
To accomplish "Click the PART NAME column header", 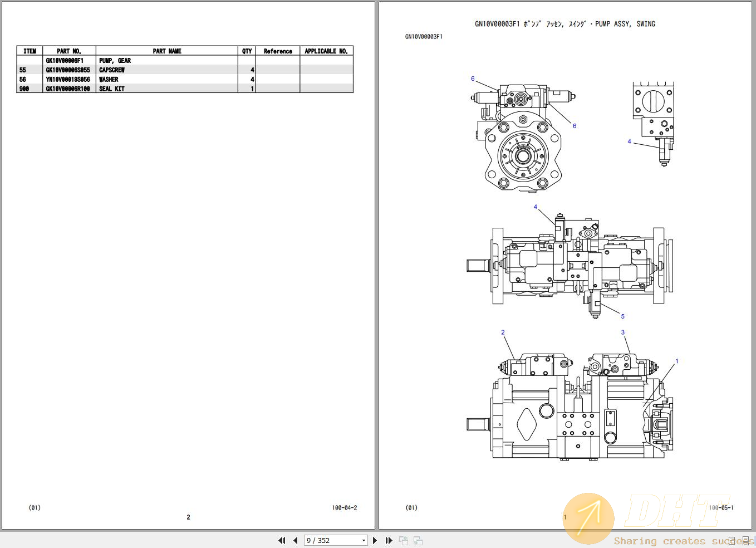I will pyautogui.click(x=167, y=51).
